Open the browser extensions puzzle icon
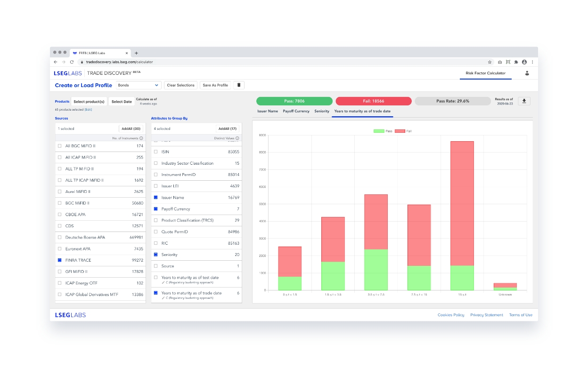 click(x=516, y=62)
